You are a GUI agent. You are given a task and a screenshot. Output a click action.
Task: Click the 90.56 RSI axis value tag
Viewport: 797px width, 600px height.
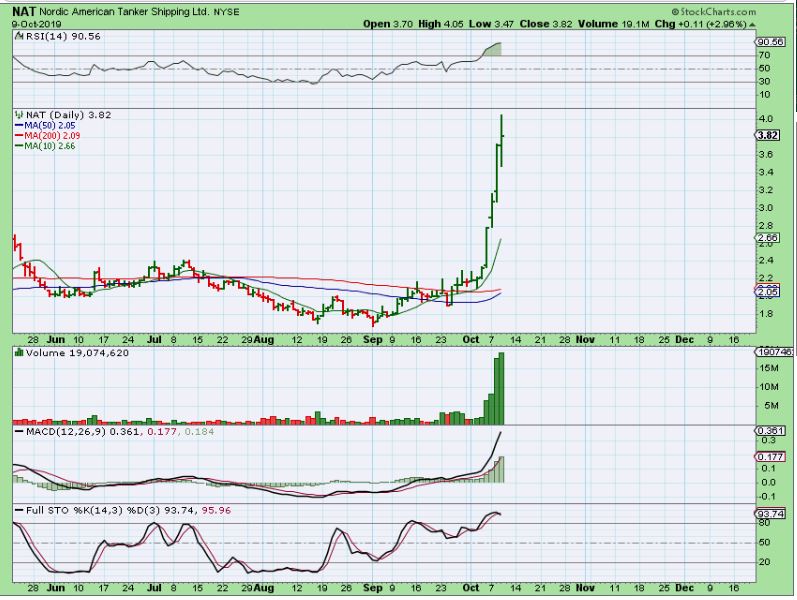click(770, 42)
